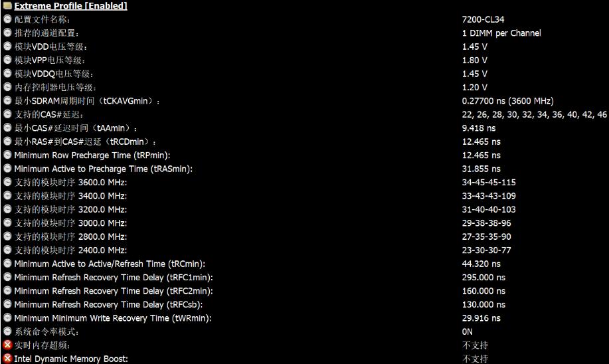
Task: Select the 支持的模块时序 2400.0 MHz row
Action: [70, 250]
